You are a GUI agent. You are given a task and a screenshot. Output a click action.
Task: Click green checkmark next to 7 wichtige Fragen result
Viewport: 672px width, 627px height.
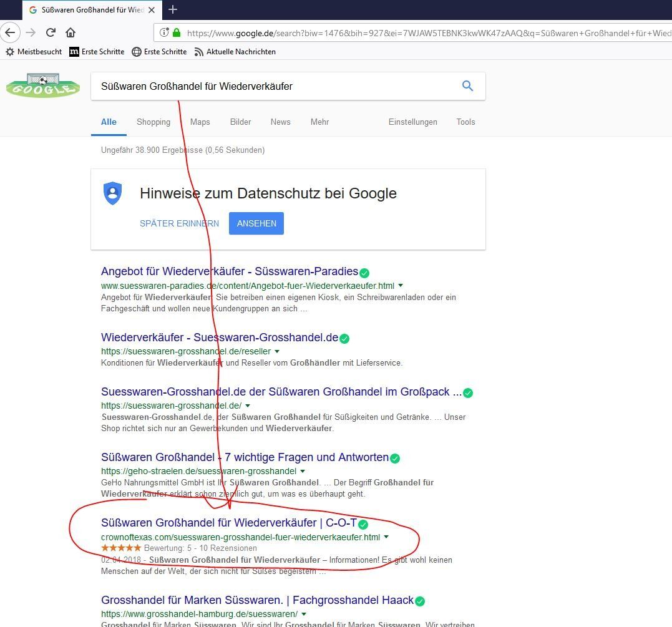pos(395,459)
